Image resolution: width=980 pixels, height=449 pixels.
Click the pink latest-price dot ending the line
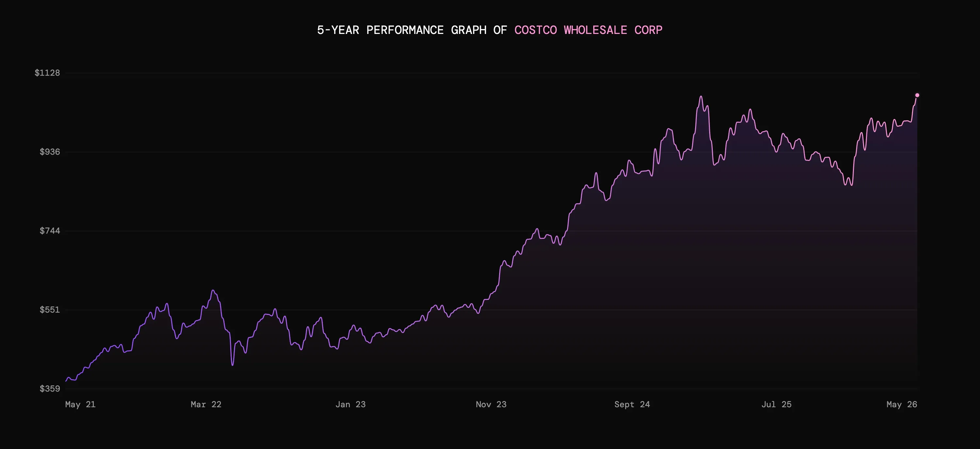coord(917,95)
